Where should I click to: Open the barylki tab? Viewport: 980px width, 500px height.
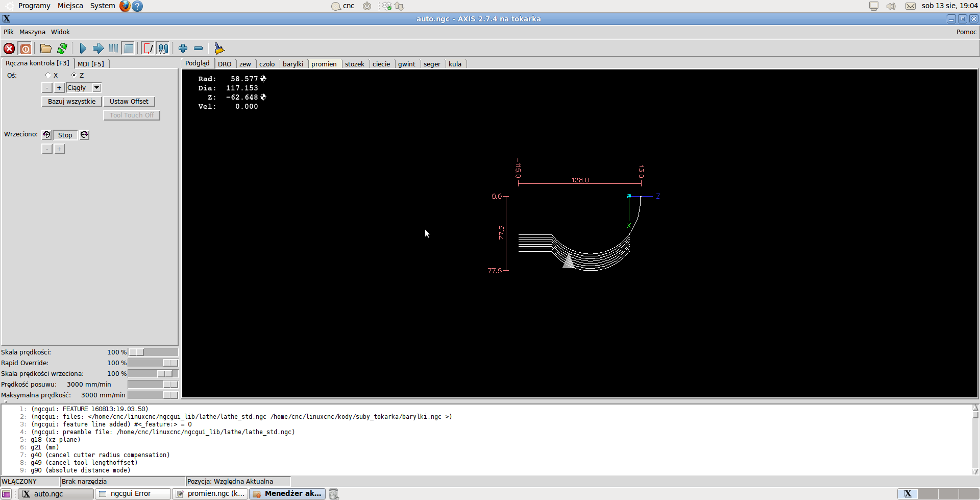tap(293, 64)
